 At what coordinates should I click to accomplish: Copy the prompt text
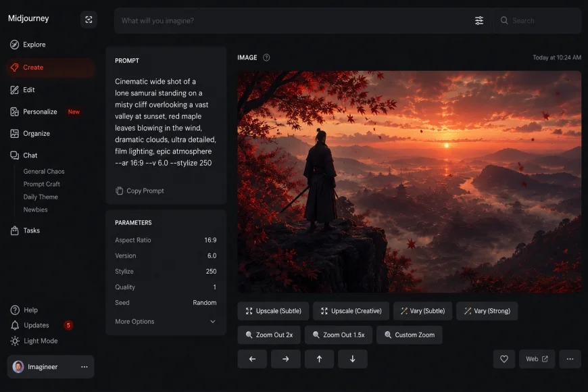click(139, 191)
